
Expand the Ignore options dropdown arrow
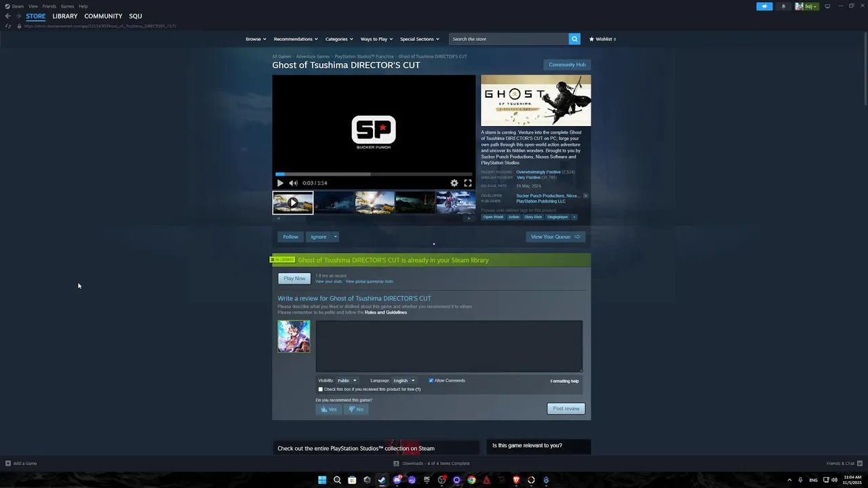coord(335,237)
